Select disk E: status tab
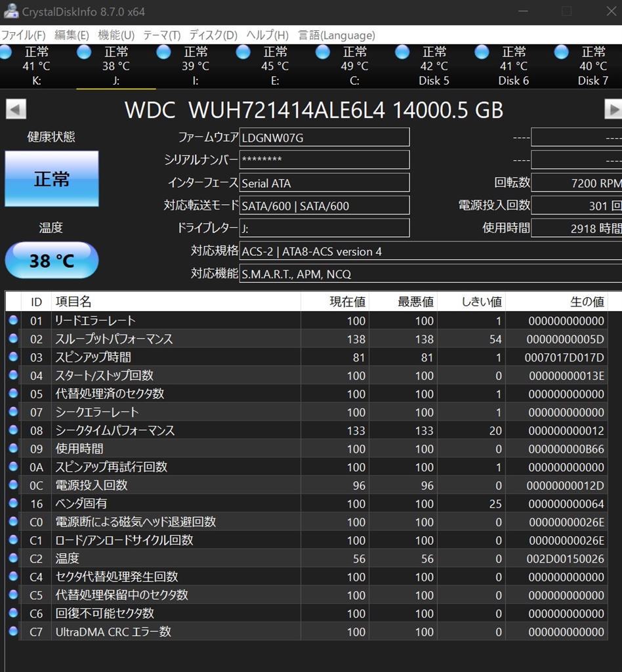This screenshot has width=622, height=672. point(276,66)
